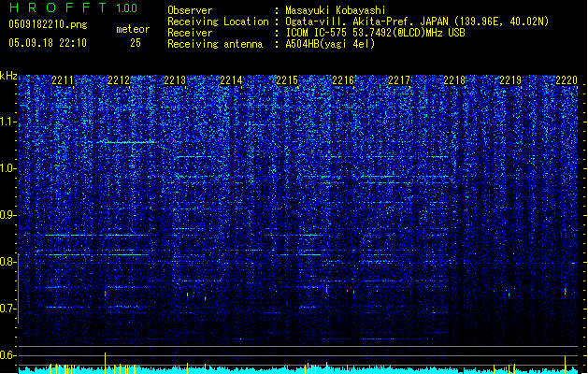Click the 2214 time axis label
The width and height of the screenshot is (588, 374).
(x=231, y=80)
